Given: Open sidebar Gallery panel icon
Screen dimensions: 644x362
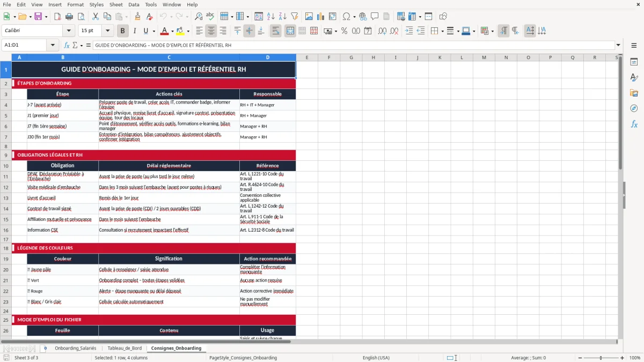Looking at the screenshot, I should tap(634, 93).
